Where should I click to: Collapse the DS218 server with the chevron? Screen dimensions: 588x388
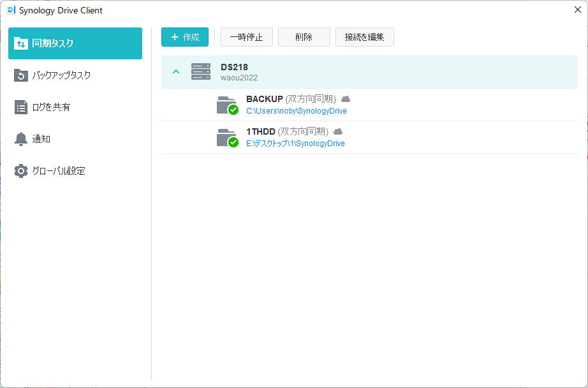pyautogui.click(x=176, y=71)
